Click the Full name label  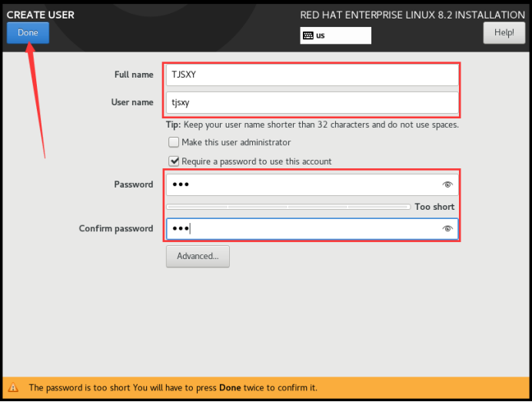point(134,75)
